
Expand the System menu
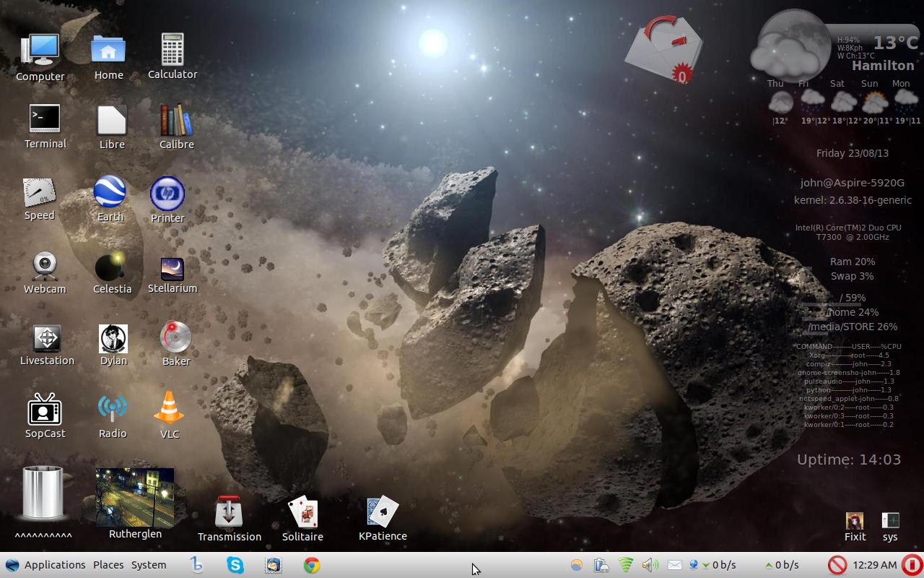point(149,565)
